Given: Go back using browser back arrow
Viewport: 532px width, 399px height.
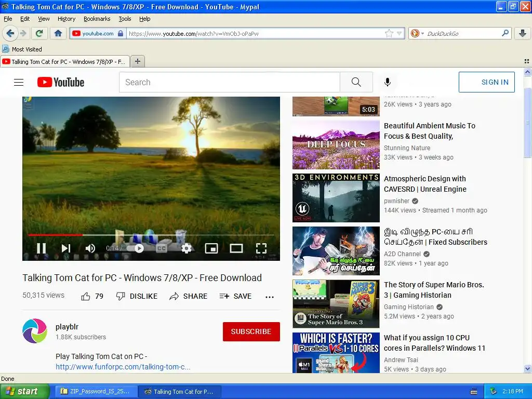Looking at the screenshot, I should [x=10, y=33].
